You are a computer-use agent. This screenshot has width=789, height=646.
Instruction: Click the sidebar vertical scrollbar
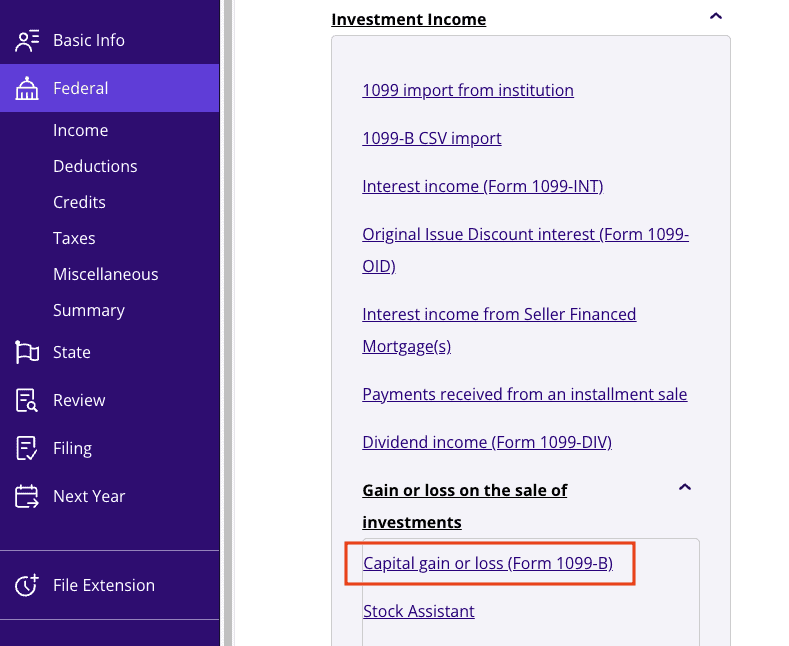tap(227, 323)
